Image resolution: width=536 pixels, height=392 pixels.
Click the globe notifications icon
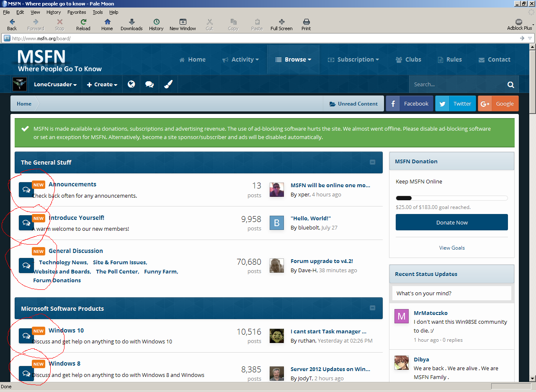coord(131,84)
